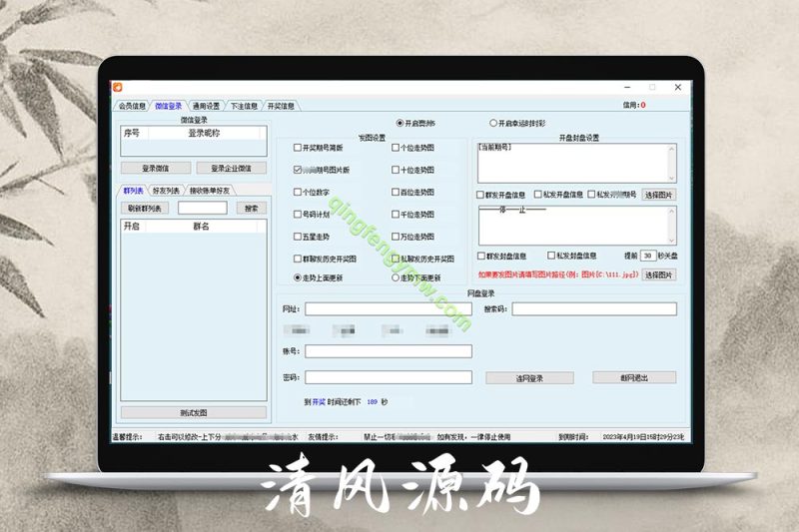This screenshot has height=532, width=799.
Task: Choose the 走势下面更新 radio option
Action: 397,277
